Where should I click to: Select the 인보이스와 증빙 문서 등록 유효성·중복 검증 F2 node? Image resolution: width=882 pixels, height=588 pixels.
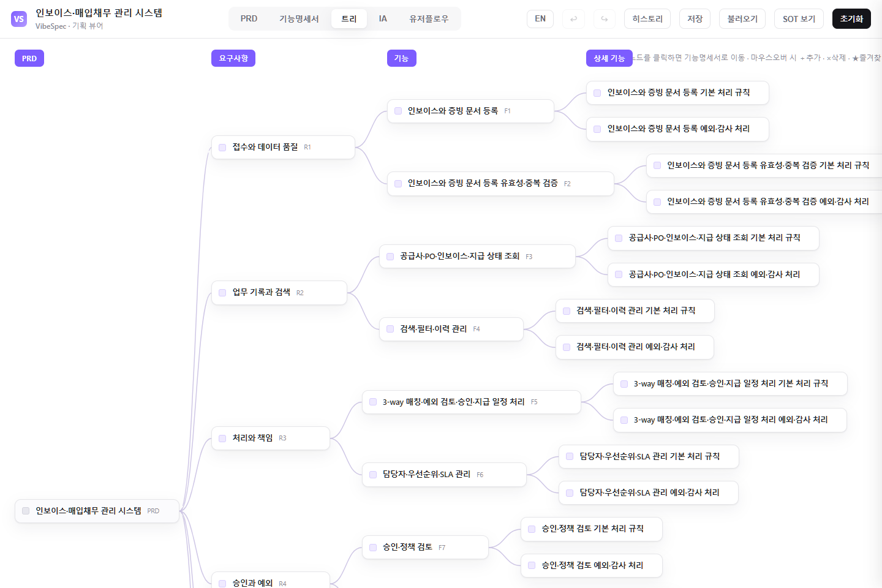pos(500,184)
